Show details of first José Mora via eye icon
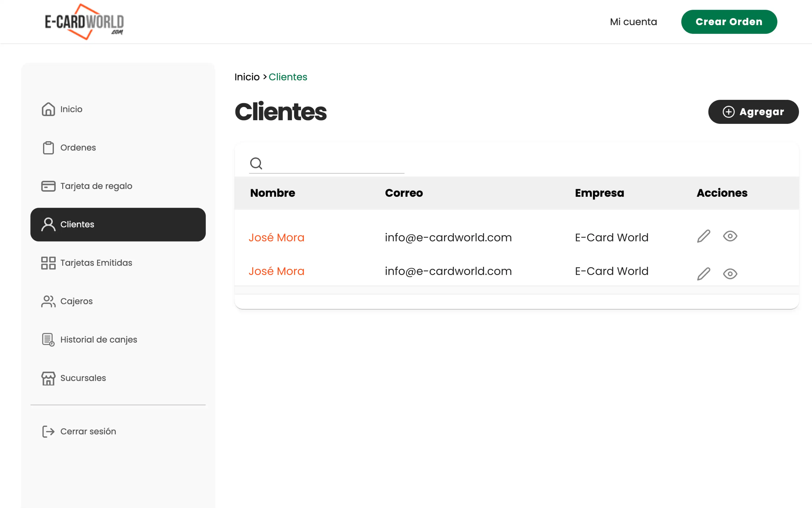 730,236
